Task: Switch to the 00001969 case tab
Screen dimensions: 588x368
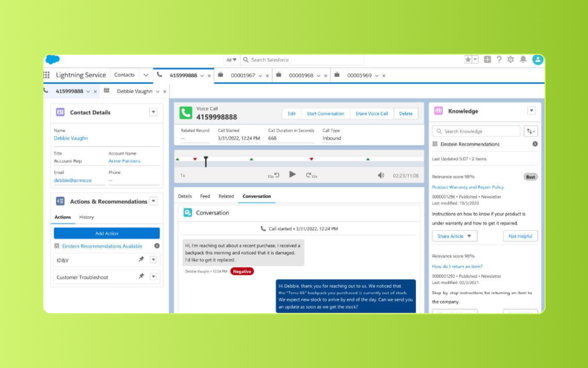Action: (359, 75)
